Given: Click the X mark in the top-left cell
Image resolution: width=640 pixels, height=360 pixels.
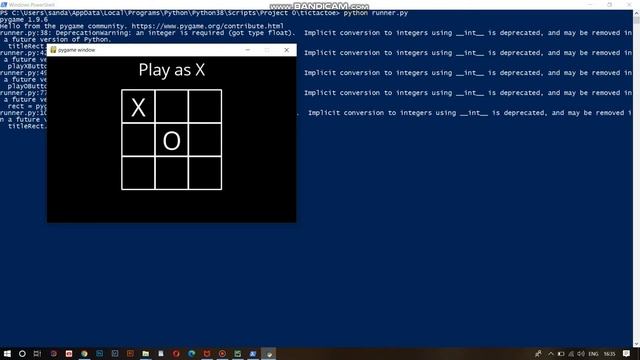Looking at the screenshot, I should tap(138, 108).
